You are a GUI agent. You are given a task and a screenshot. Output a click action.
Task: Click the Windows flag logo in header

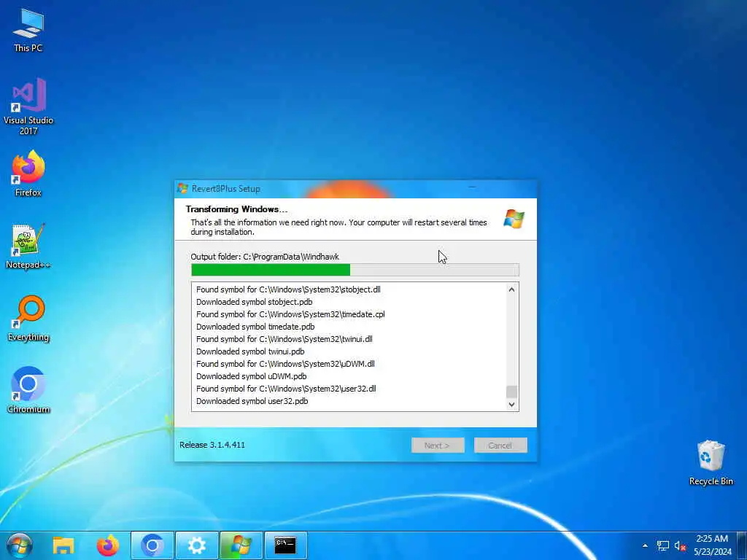(x=513, y=219)
